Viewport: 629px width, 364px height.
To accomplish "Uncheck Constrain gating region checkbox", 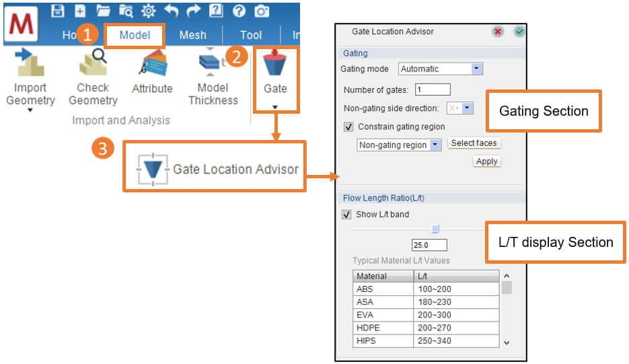I will click(348, 126).
